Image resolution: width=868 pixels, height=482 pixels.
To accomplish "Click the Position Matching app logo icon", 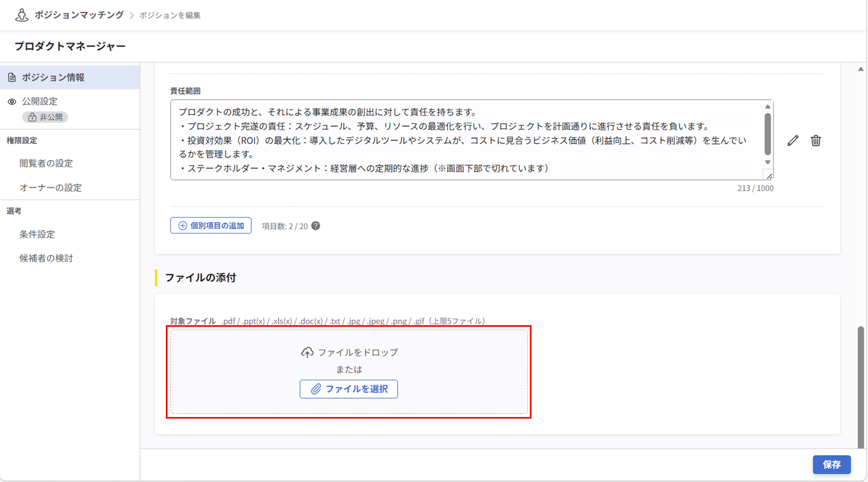I will coord(22,15).
